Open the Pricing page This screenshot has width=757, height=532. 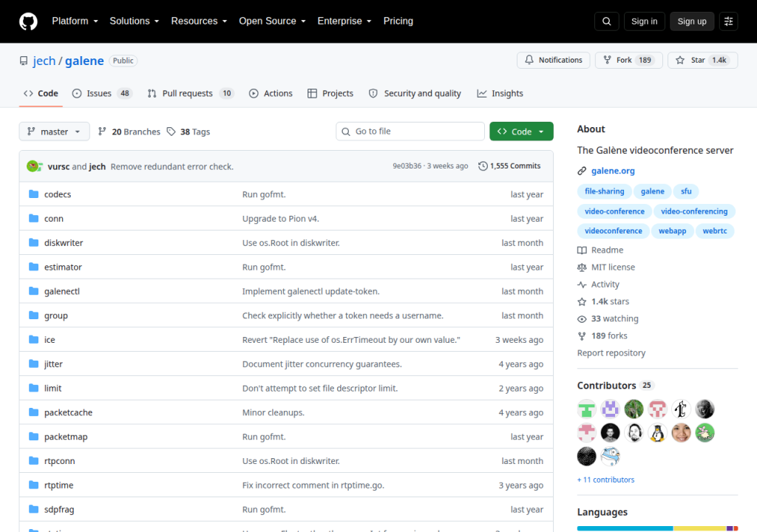[398, 21]
